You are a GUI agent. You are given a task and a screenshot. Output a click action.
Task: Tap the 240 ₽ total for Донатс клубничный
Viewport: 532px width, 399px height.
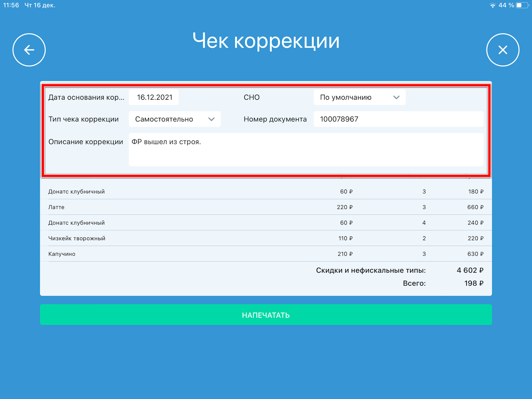475,223
